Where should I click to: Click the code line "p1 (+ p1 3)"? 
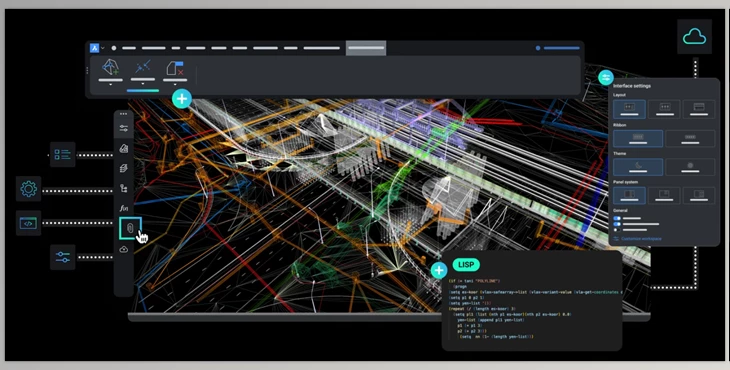(x=470, y=325)
